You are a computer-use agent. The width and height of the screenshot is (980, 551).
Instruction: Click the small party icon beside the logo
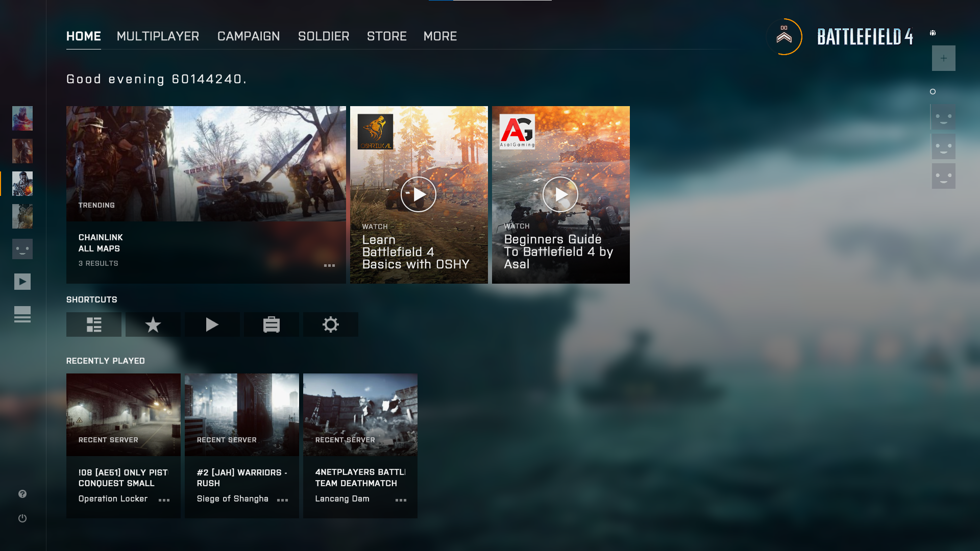933,33
